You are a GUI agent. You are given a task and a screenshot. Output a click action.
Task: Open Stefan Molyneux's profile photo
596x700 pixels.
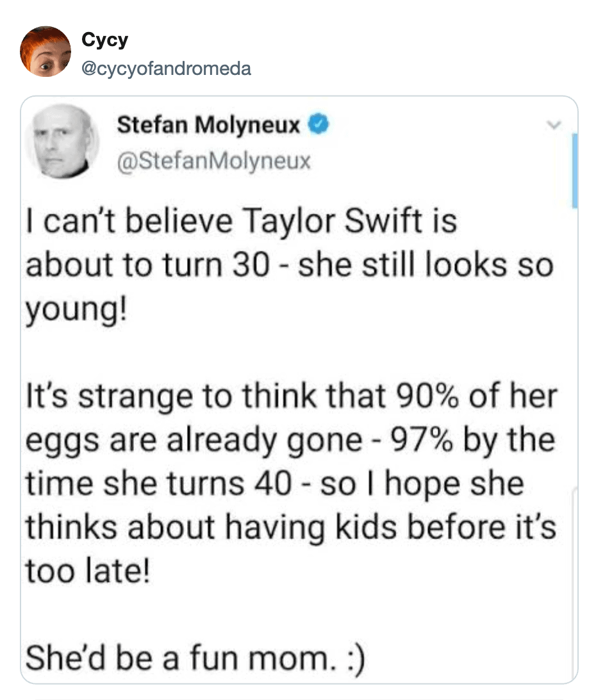tap(62, 141)
